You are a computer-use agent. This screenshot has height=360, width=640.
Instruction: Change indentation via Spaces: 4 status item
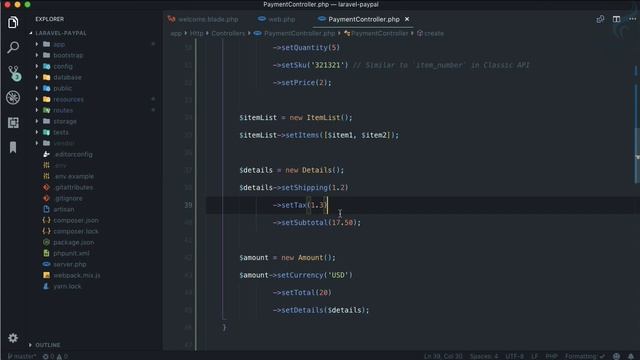[x=484, y=356]
